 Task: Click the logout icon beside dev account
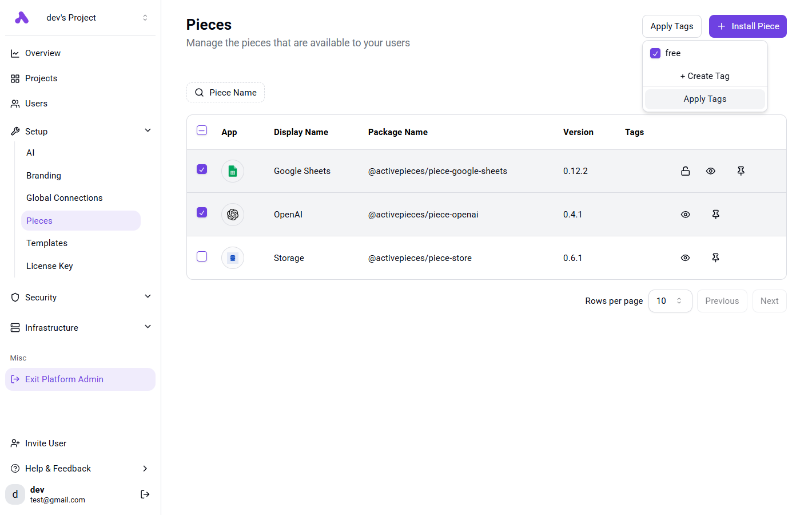click(145, 494)
